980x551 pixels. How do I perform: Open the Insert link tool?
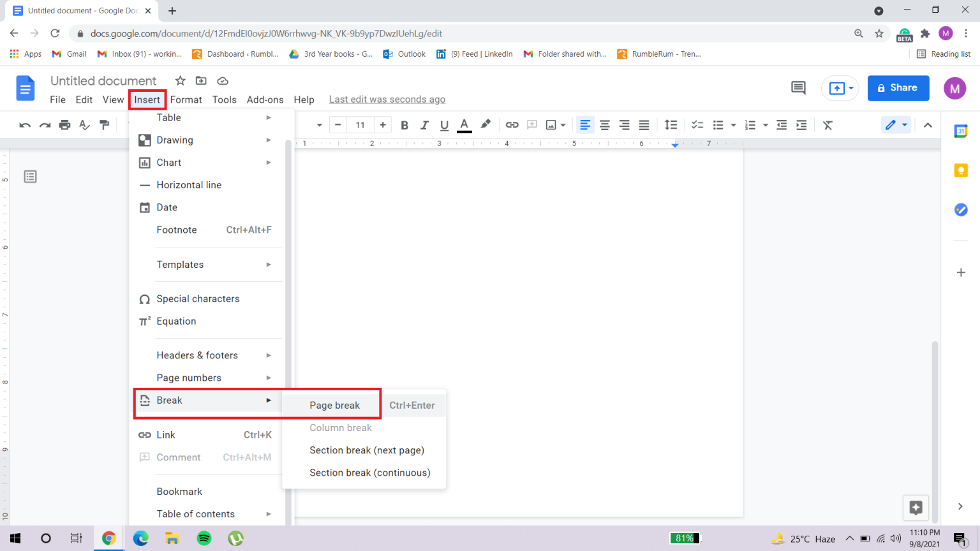[512, 125]
